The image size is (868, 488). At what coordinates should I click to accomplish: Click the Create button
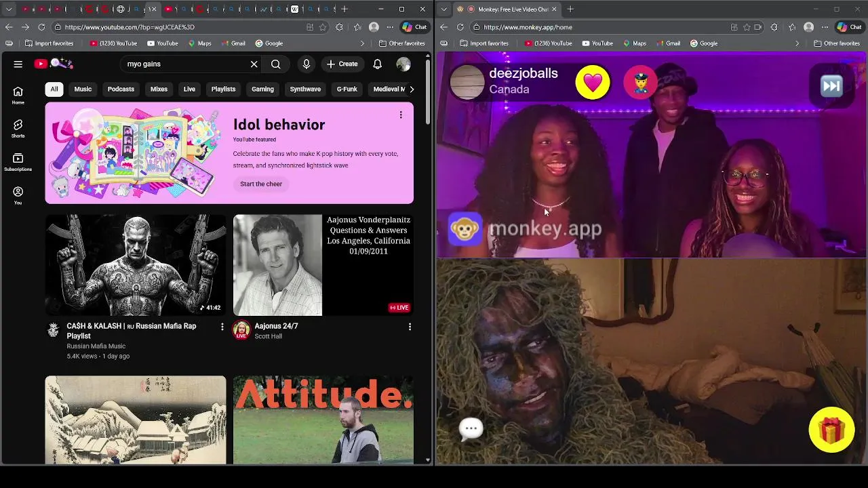tap(342, 64)
